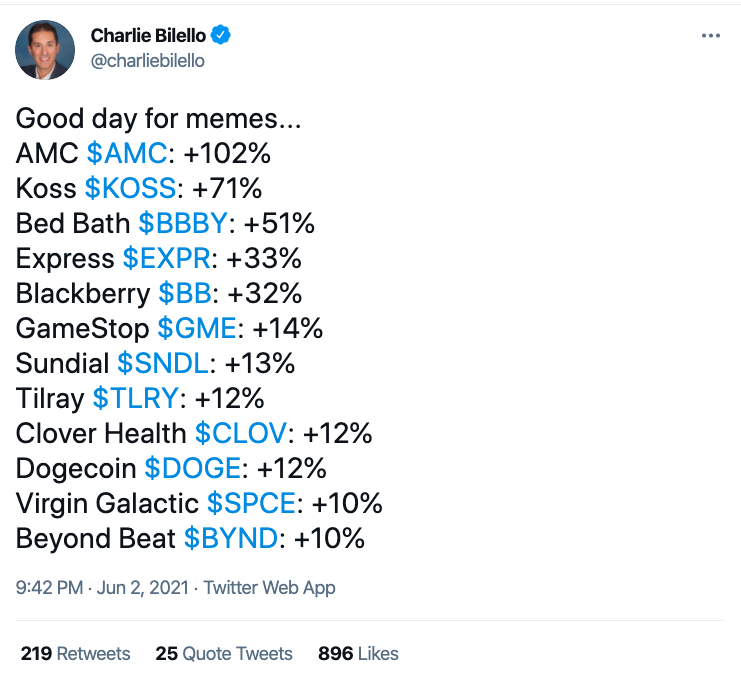Click the $GME GameStop cashtag

pyautogui.click(x=199, y=328)
